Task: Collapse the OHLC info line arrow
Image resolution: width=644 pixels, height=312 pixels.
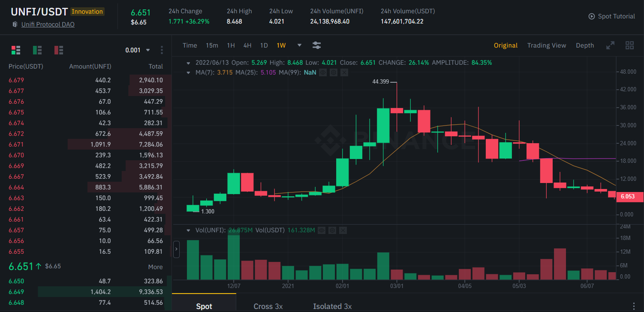Action: pos(189,63)
